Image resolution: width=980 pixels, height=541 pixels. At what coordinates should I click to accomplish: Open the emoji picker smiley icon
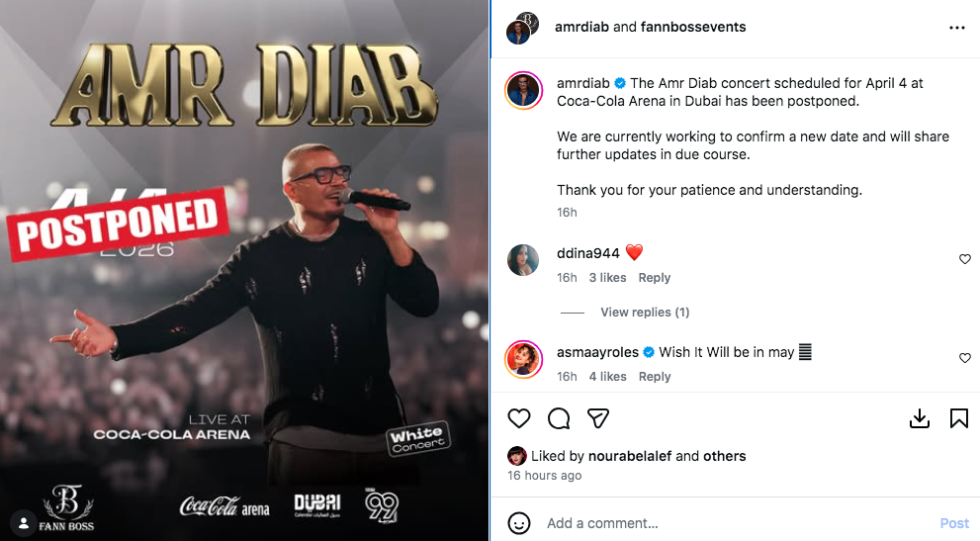(519, 523)
